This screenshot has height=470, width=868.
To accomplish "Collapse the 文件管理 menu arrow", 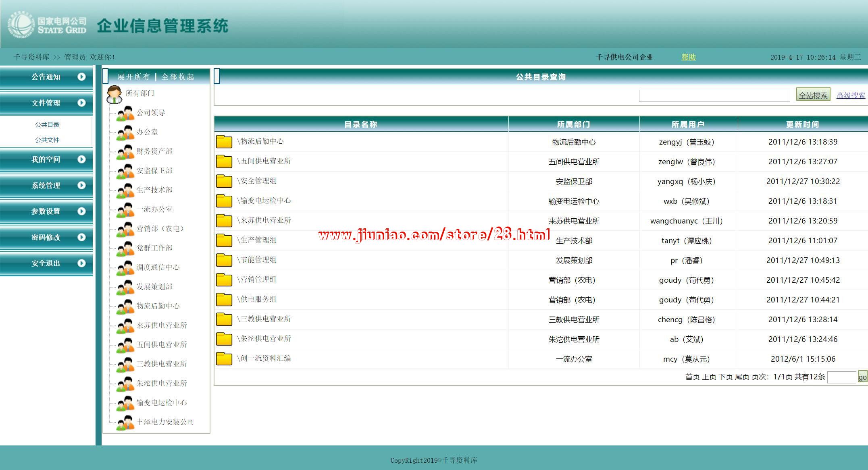I will point(81,103).
